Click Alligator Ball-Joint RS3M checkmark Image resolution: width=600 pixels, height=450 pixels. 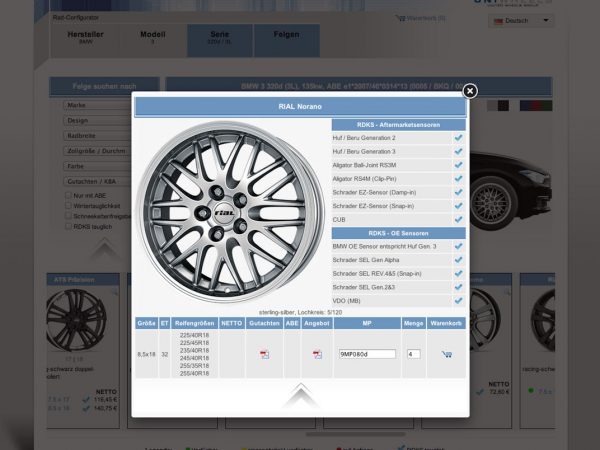click(458, 165)
